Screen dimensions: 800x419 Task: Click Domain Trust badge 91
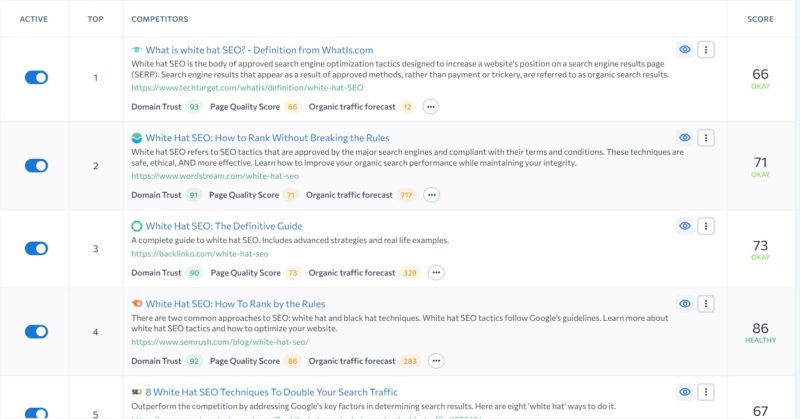coord(194,195)
